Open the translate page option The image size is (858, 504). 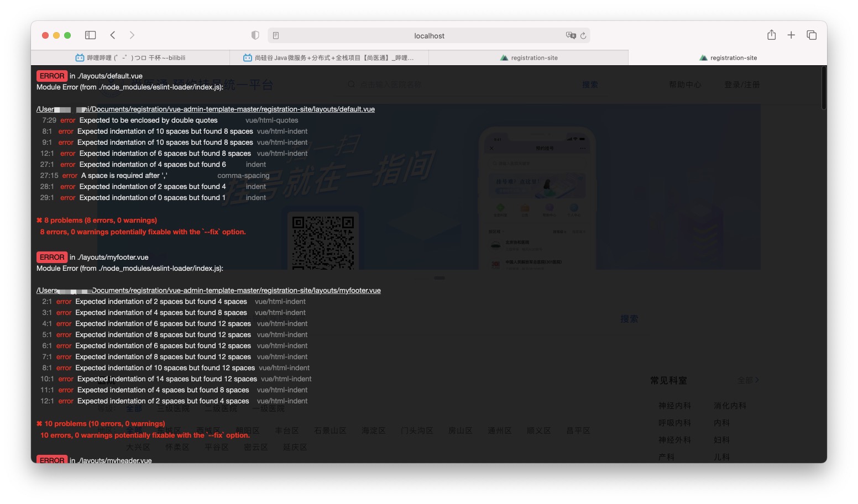(571, 35)
